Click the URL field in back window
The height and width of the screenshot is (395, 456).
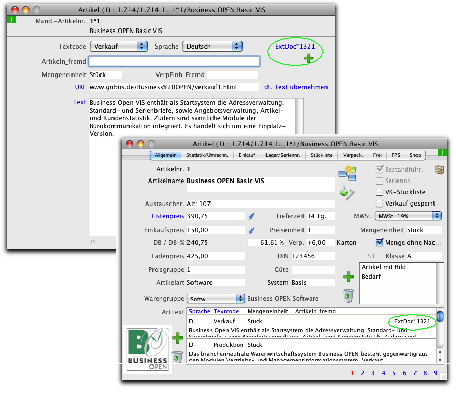click(x=174, y=87)
